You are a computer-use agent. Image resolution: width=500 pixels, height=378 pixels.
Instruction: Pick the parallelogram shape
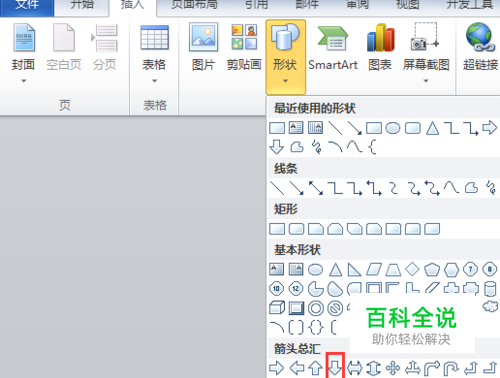374,270
